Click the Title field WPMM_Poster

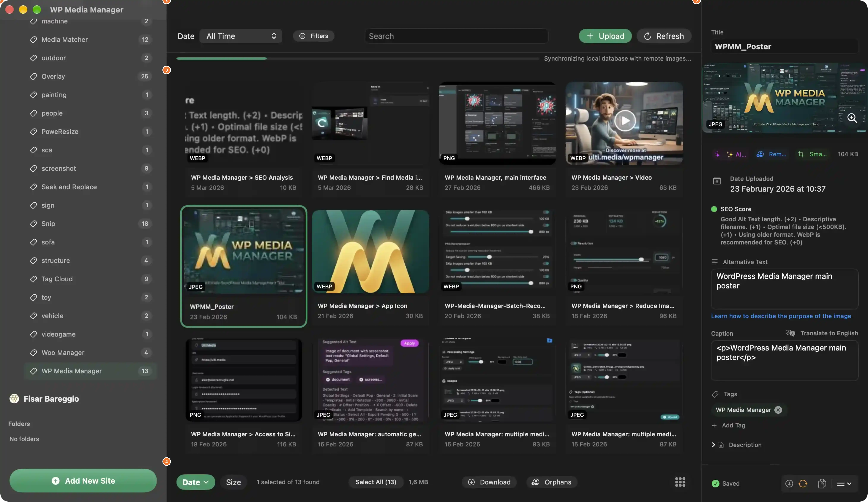[785, 46]
